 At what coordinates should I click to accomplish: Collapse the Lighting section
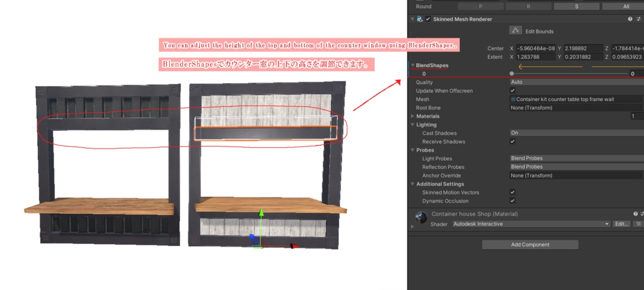point(413,125)
